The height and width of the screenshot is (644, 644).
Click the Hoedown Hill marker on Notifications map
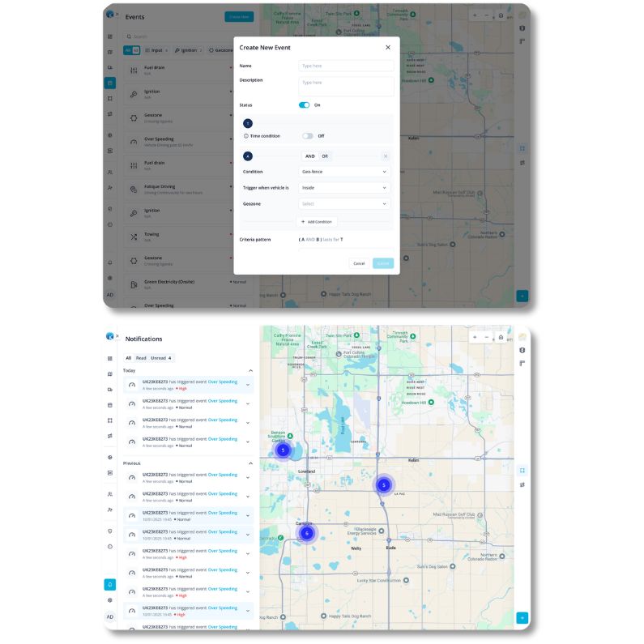(x=431, y=402)
